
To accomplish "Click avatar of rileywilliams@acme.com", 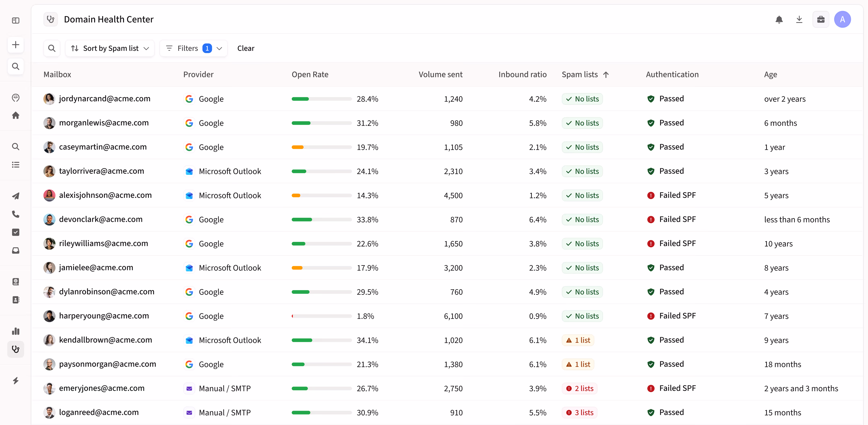I will coord(49,243).
